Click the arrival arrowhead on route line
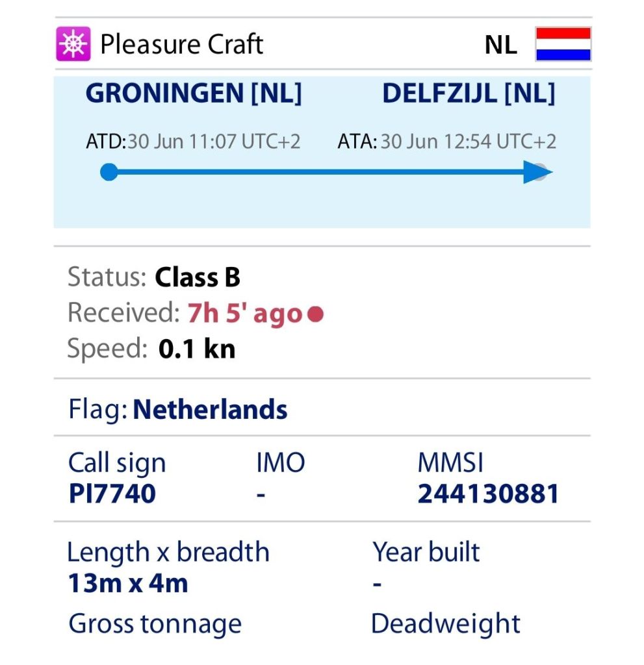The image size is (644, 665). pyautogui.click(x=537, y=173)
